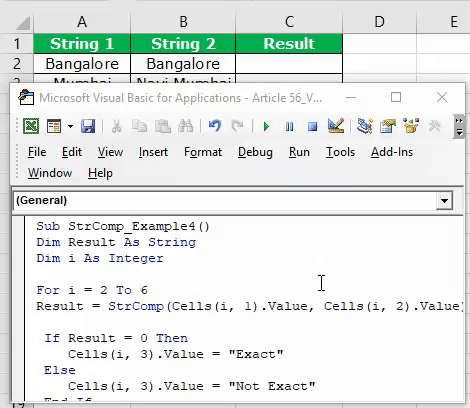
Task: Open Project Explorer icon
Action: point(365,126)
